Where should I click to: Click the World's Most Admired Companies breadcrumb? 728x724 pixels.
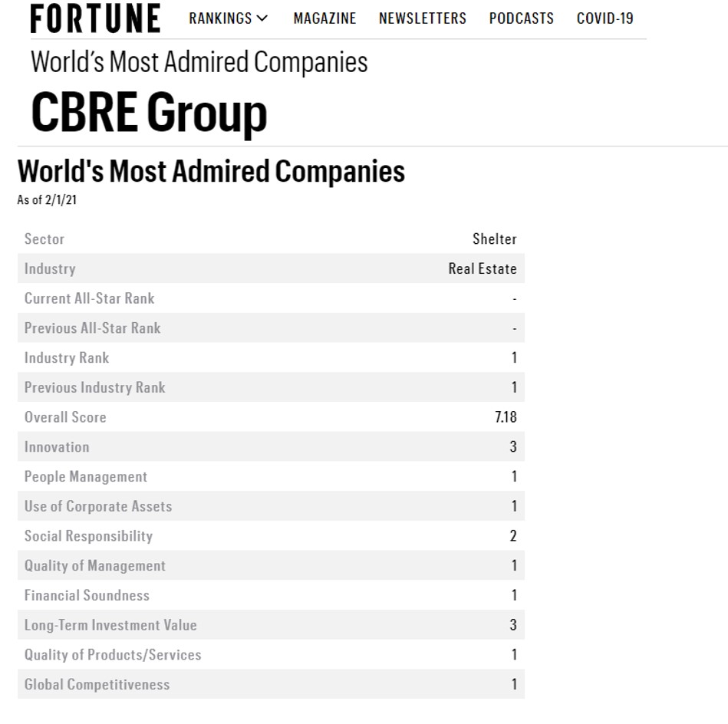(x=198, y=62)
